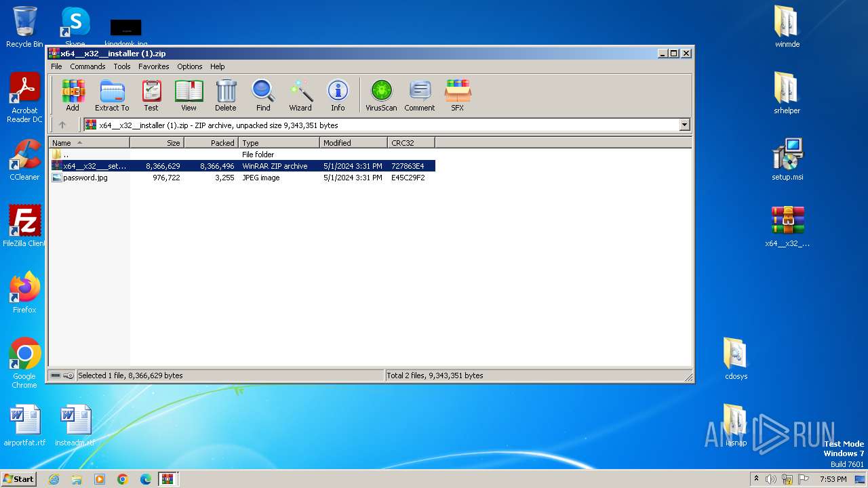Open the Help menu

click(x=217, y=66)
